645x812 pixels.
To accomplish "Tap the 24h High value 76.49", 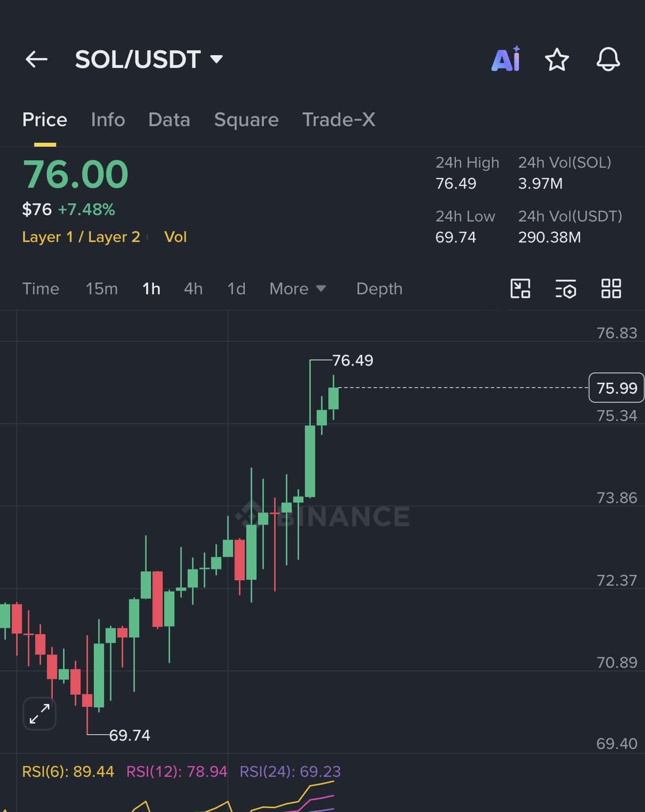I will pyautogui.click(x=455, y=184).
